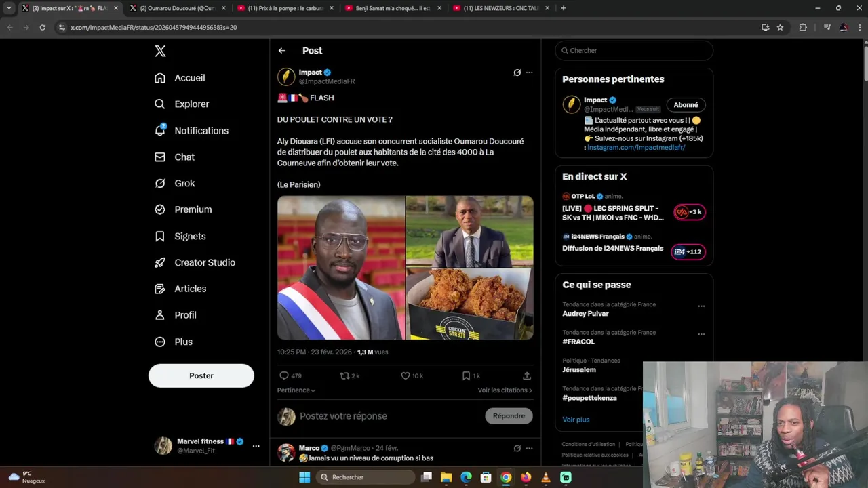Open more options for Audrey Pulvar trend

coord(701,306)
